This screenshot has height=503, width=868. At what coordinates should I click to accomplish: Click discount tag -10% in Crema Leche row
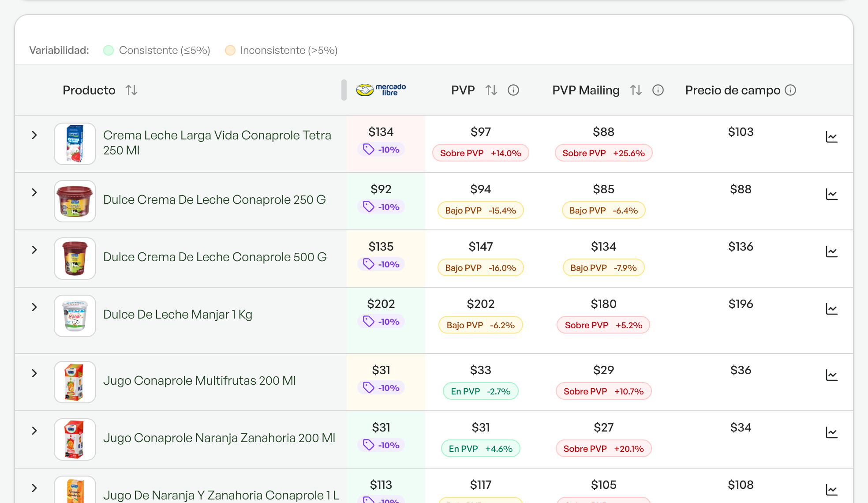point(381,150)
